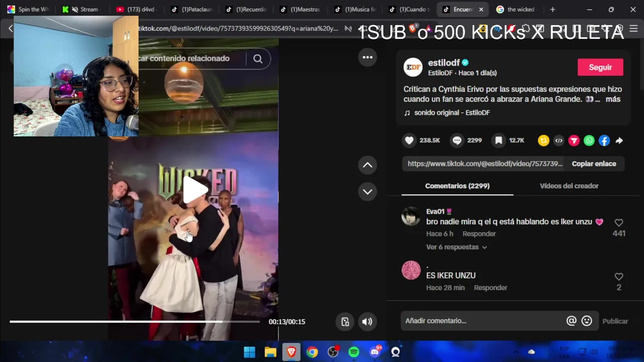This screenshot has width=644, height=362.
Task: Share the video to WhatsApp
Action: click(x=589, y=141)
